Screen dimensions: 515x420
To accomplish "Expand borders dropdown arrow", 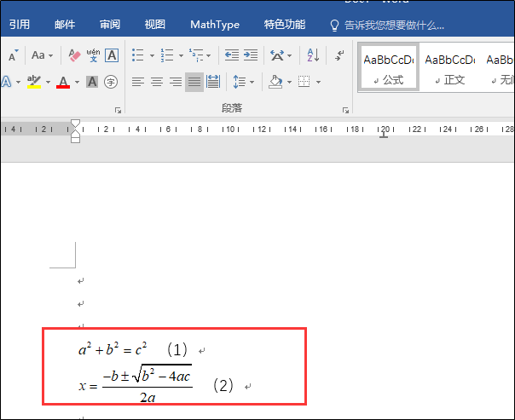I will (x=318, y=82).
